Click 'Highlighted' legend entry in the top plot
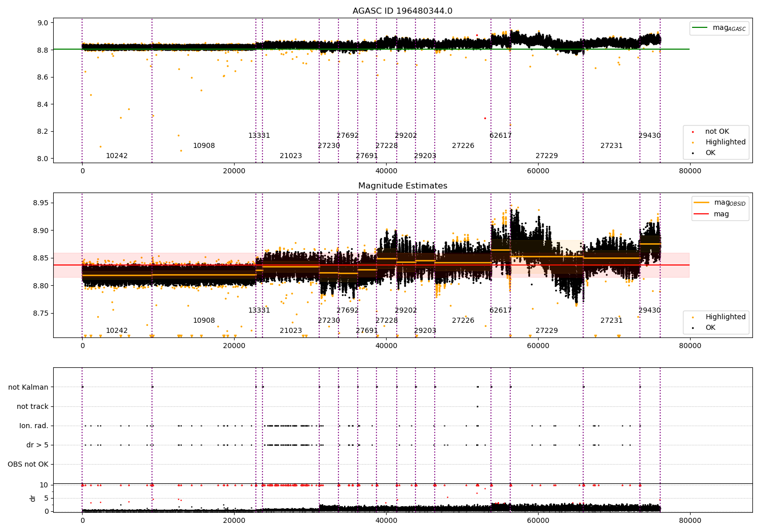The height and width of the screenshot is (532, 760). 719,142
